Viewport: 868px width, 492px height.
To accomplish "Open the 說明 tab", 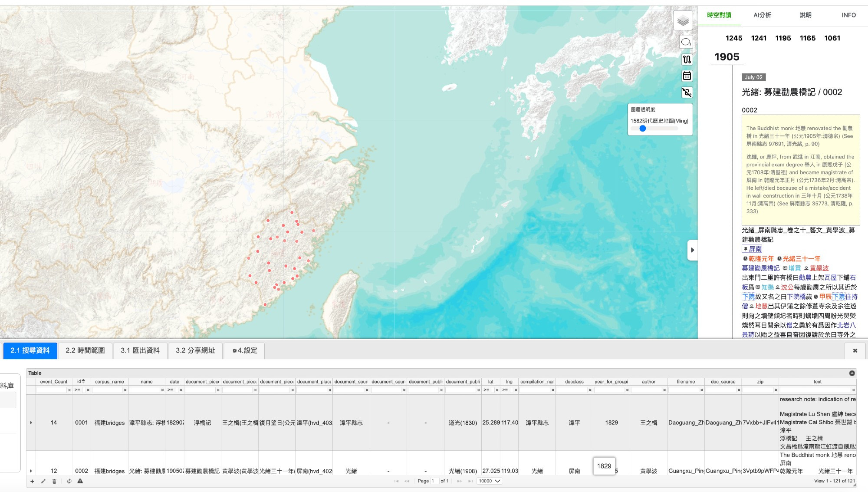I will click(806, 15).
